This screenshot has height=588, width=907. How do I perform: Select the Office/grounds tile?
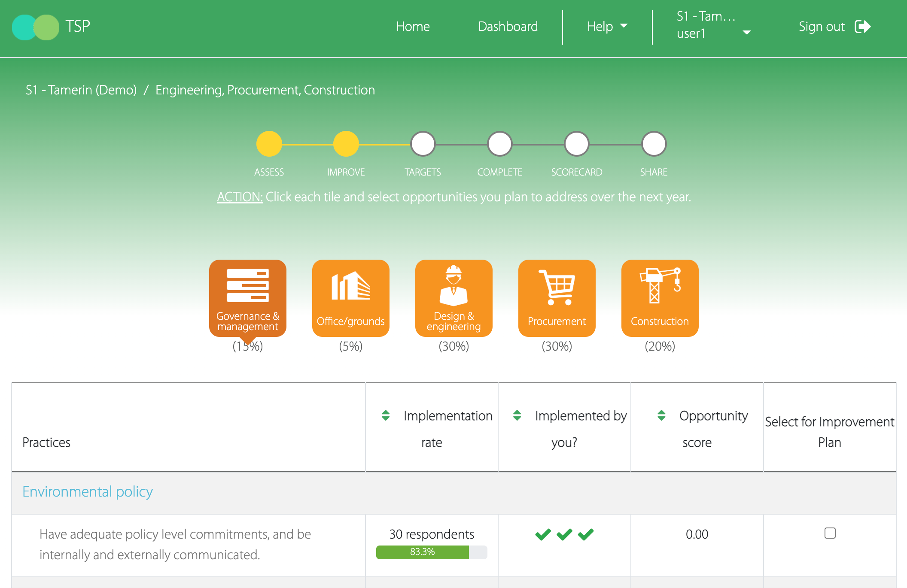[x=350, y=298]
